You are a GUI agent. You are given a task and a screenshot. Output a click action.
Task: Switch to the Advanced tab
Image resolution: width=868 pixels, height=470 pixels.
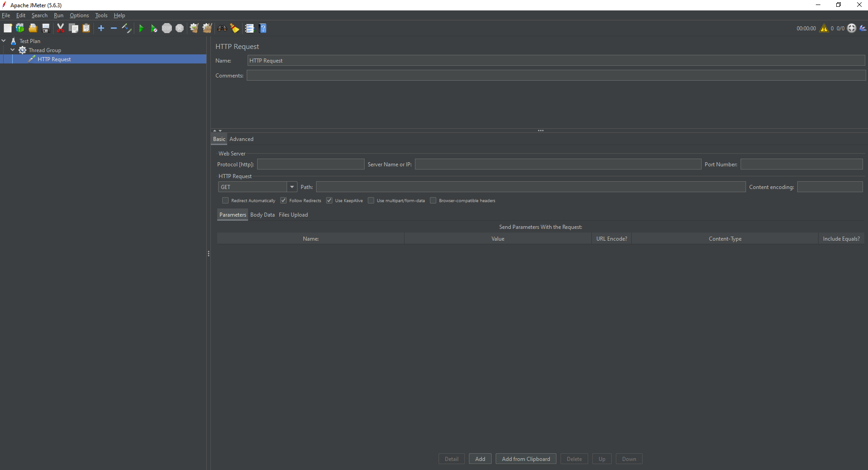tap(241, 139)
